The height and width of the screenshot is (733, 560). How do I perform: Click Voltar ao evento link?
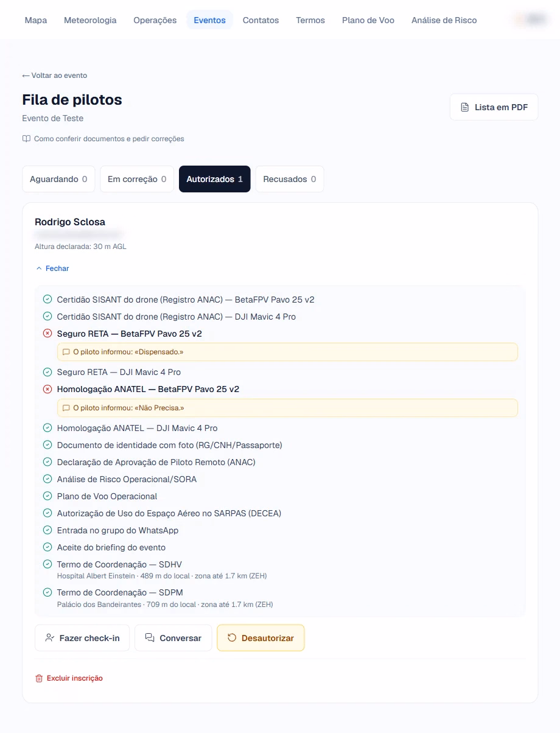click(55, 75)
